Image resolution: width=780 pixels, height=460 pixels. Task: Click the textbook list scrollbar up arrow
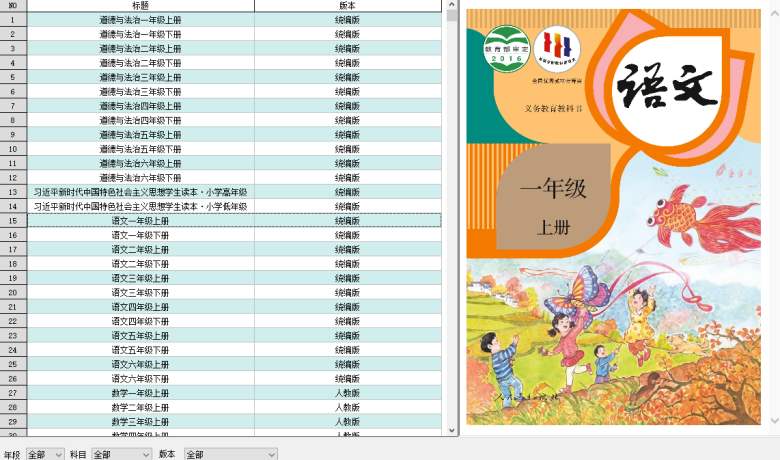452,4
